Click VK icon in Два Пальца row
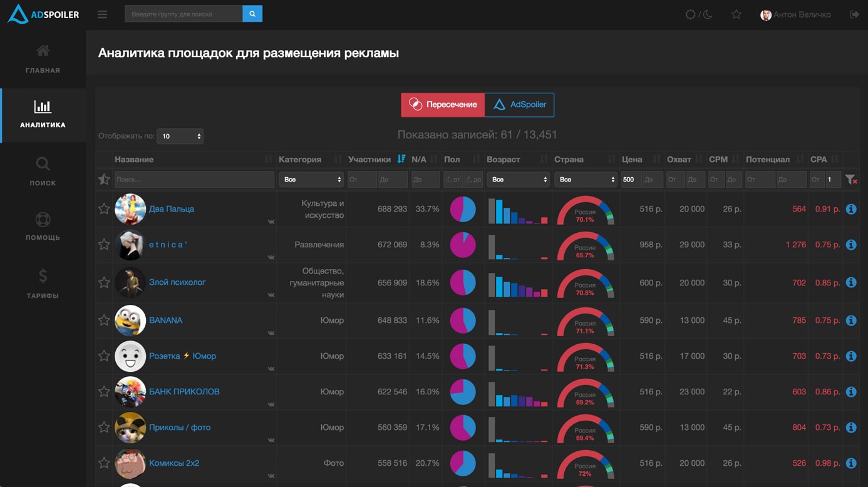 271,222
